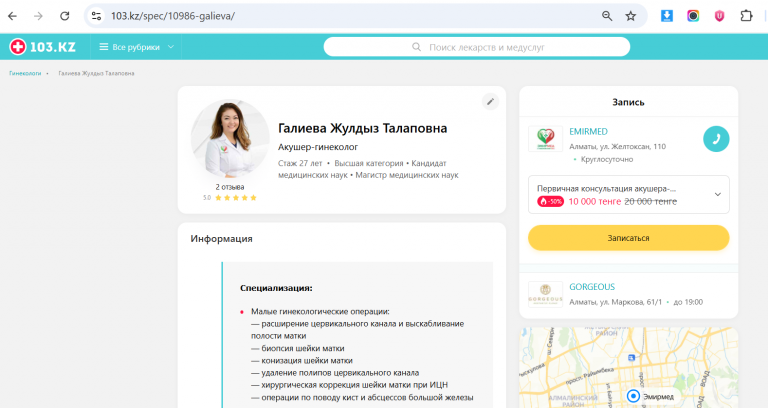
Task: Click the five-star rating row
Action: pos(236,198)
